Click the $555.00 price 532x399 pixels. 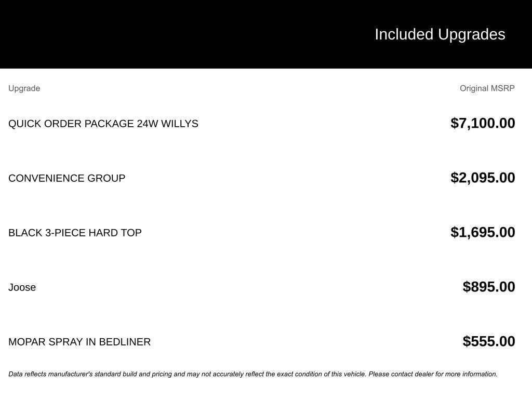(489, 341)
